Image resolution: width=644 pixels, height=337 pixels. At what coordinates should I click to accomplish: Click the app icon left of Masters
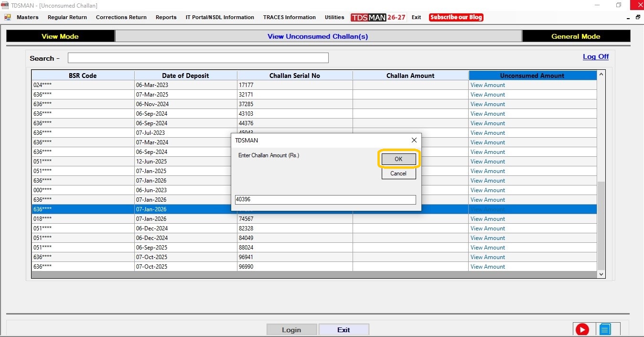8,17
